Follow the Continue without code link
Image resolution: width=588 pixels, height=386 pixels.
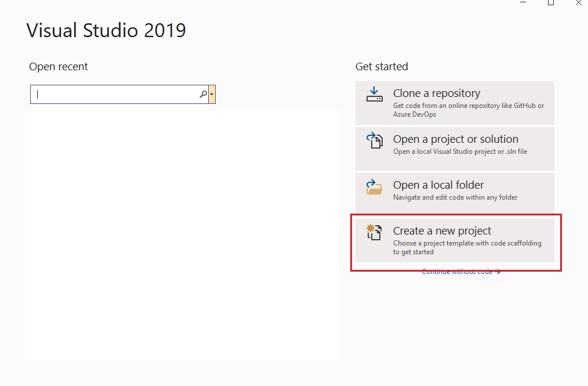click(x=461, y=272)
